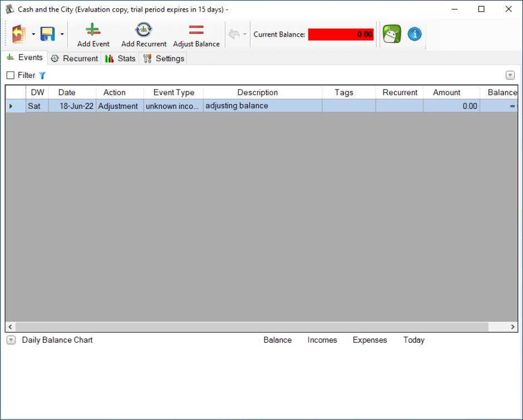This screenshot has height=420, width=523.
Task: Click the Expenses chart legend label
Action: coord(370,340)
